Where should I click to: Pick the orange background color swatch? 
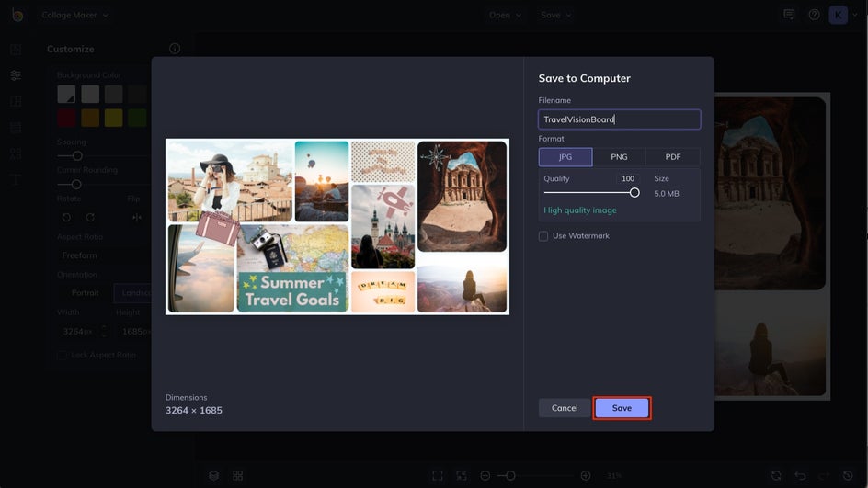[90, 118]
